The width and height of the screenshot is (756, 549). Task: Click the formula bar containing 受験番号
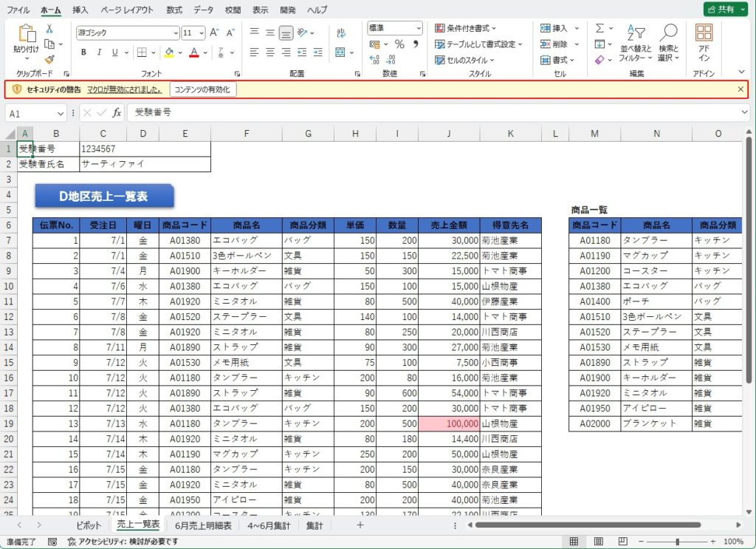pos(436,113)
